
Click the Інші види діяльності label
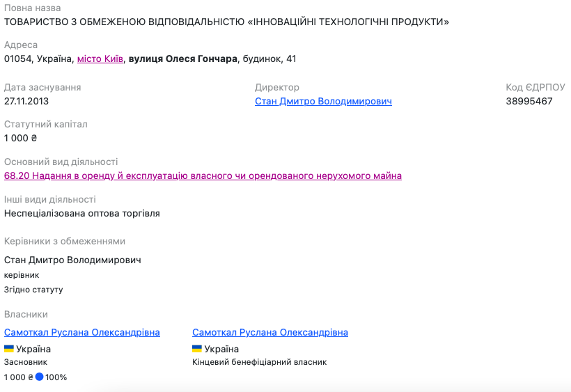coord(50,199)
